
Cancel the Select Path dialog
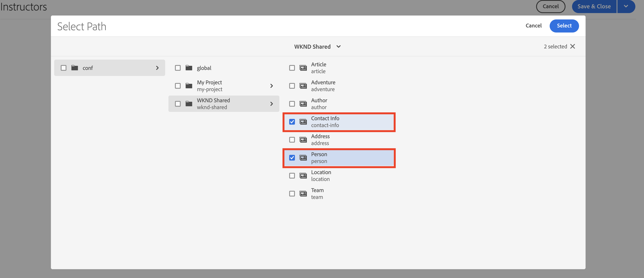point(533,26)
